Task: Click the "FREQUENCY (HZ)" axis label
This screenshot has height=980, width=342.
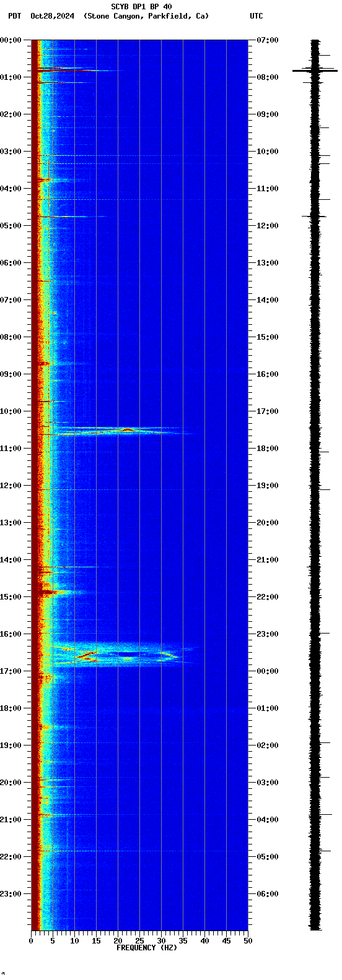Action: [147, 947]
